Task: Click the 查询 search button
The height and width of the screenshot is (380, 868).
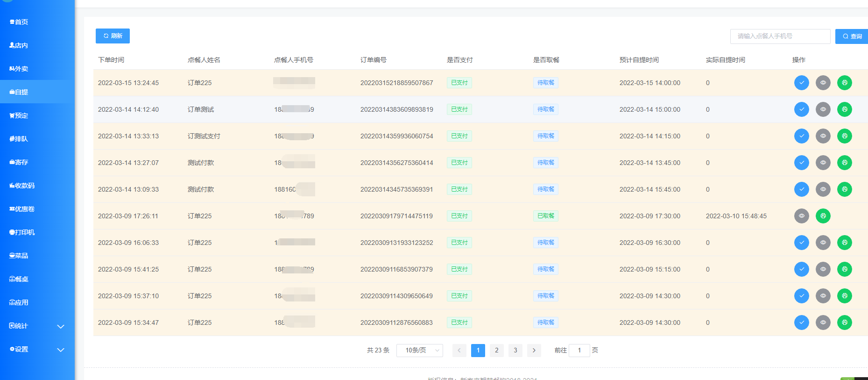Action: click(x=852, y=36)
